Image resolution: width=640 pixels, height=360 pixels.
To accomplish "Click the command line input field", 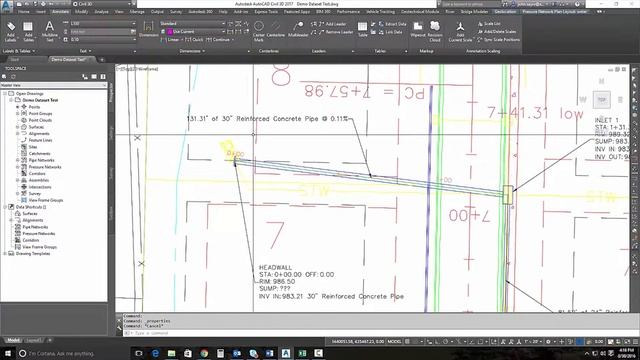I will click(x=376, y=333).
